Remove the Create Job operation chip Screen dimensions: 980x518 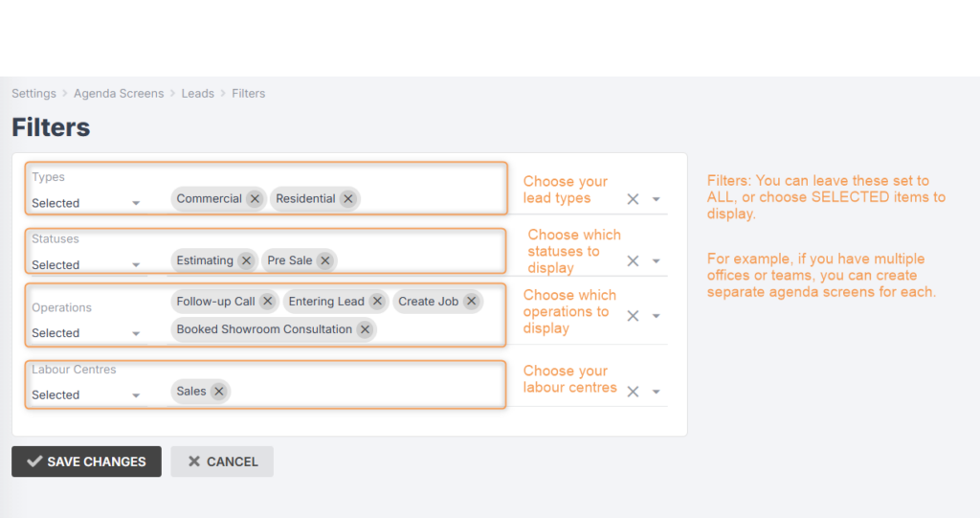click(x=471, y=302)
